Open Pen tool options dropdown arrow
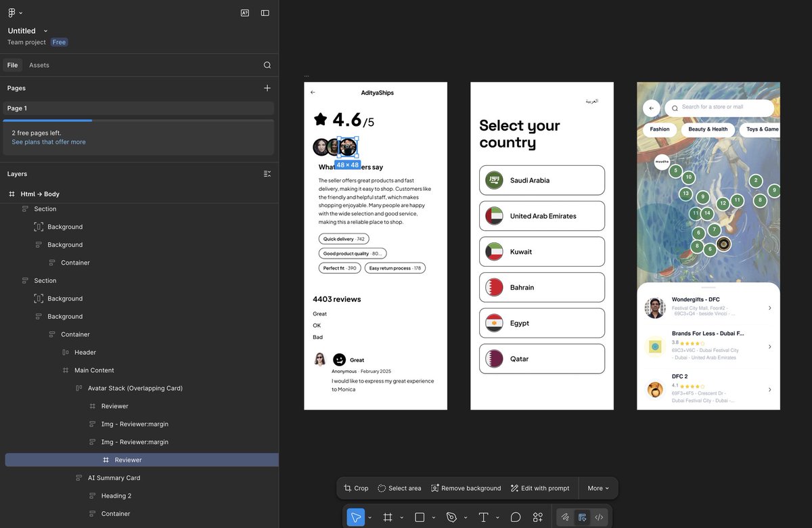The image size is (812, 528). (466, 518)
